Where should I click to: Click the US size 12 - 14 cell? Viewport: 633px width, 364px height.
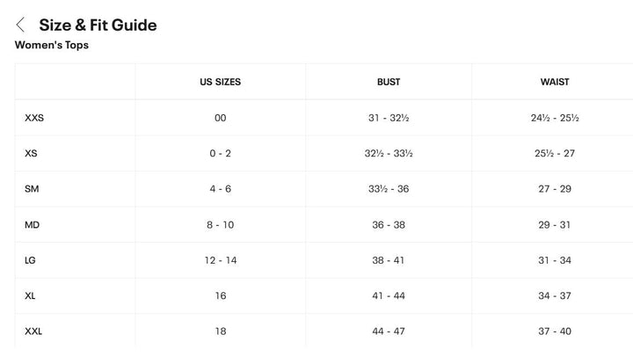coord(221,260)
